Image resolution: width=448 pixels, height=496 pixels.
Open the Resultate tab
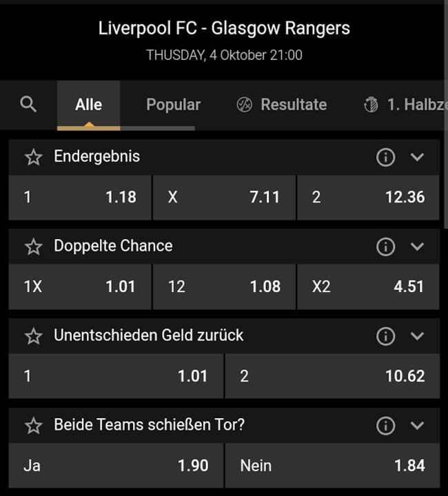click(281, 105)
